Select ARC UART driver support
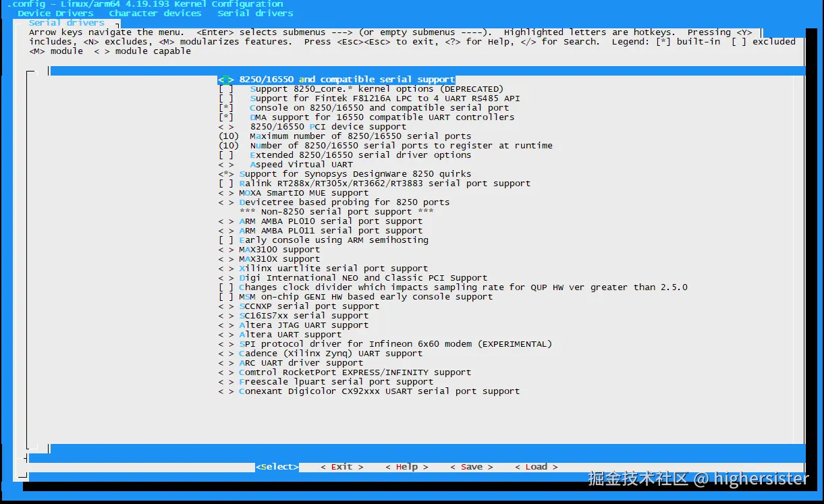Viewport: 824px width, 504px height. [290, 363]
